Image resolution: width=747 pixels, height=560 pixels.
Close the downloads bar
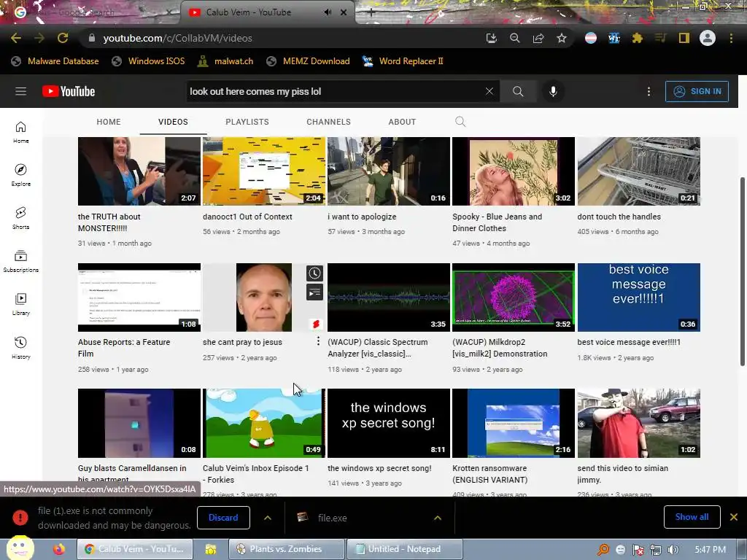pyautogui.click(x=734, y=517)
